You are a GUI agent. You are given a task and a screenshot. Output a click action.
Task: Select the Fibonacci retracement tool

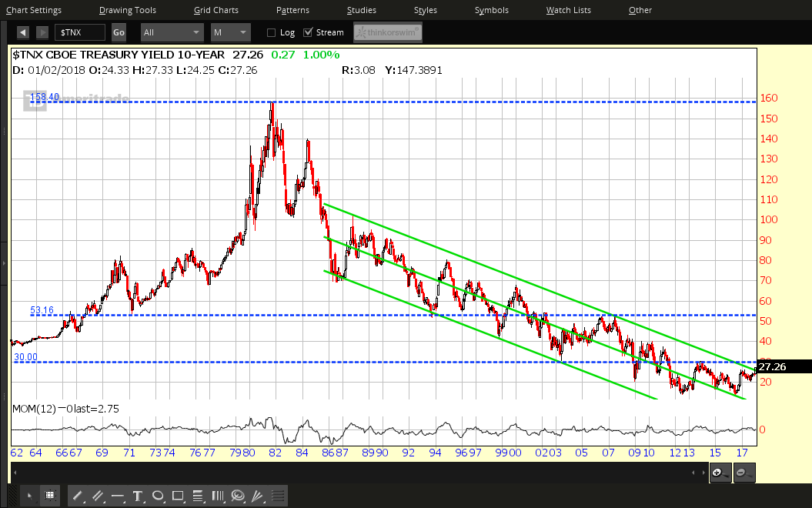tap(198, 496)
